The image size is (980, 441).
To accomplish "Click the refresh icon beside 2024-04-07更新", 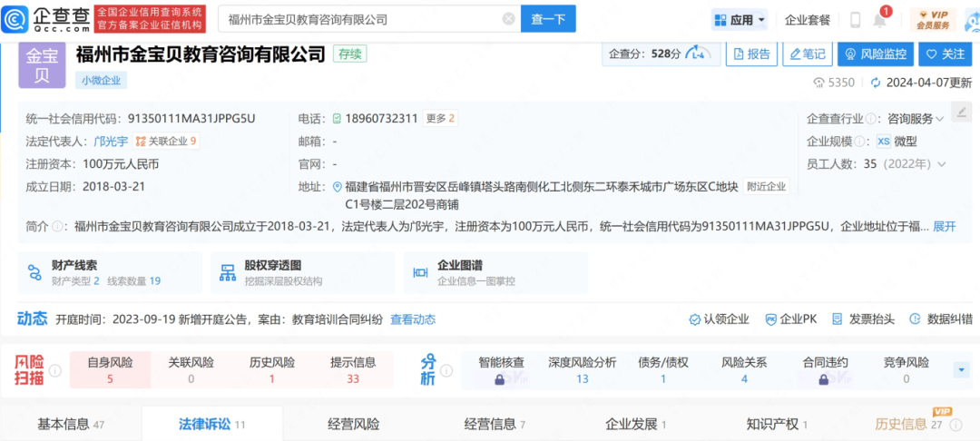I will (x=876, y=83).
